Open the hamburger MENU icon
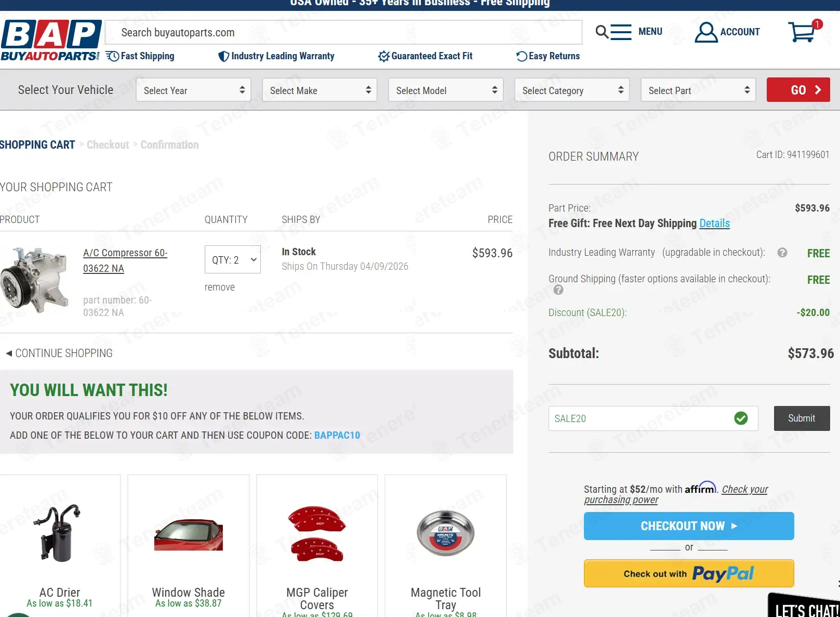The image size is (840, 617). pos(621,32)
